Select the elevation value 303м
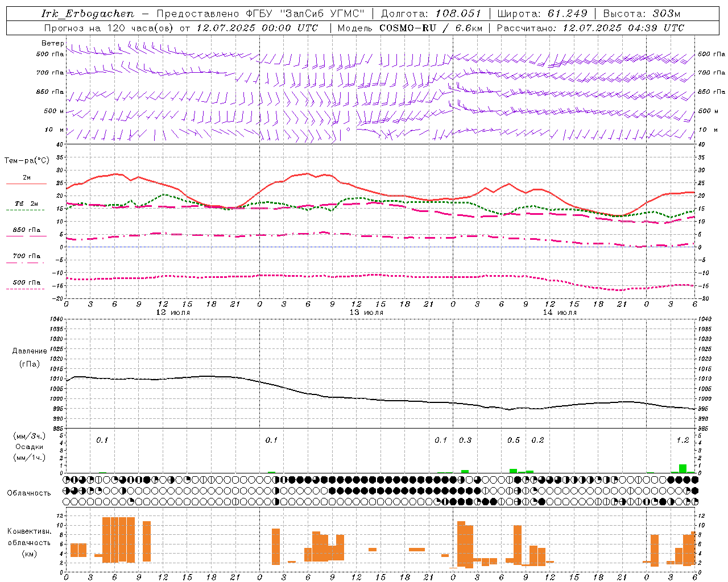Screen dimensions: 728x582 pyautogui.click(x=667, y=14)
